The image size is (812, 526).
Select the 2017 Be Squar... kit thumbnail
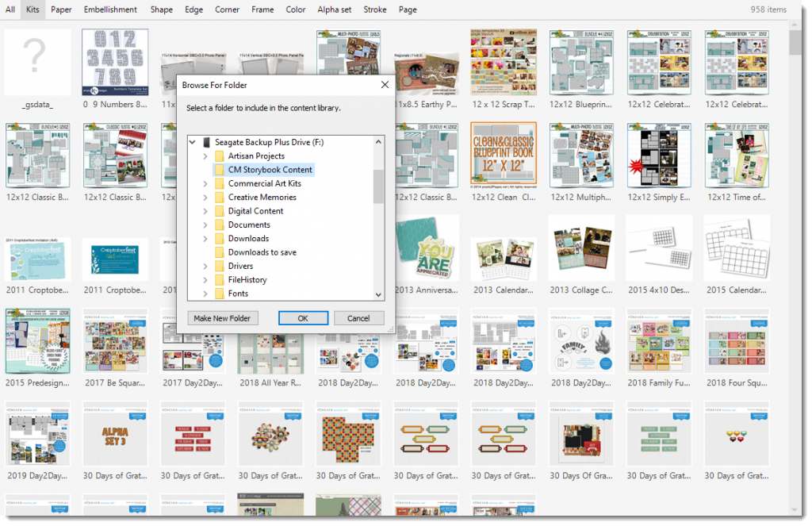click(115, 341)
